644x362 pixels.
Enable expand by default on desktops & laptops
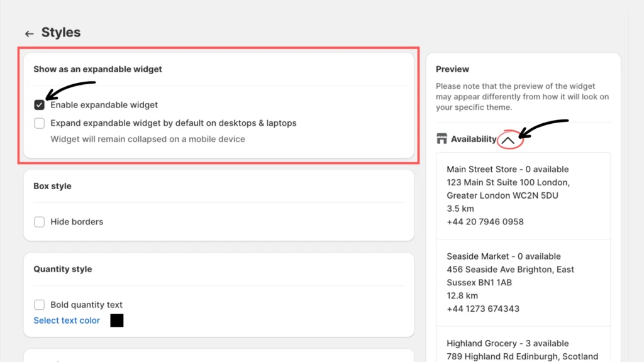[40, 123]
